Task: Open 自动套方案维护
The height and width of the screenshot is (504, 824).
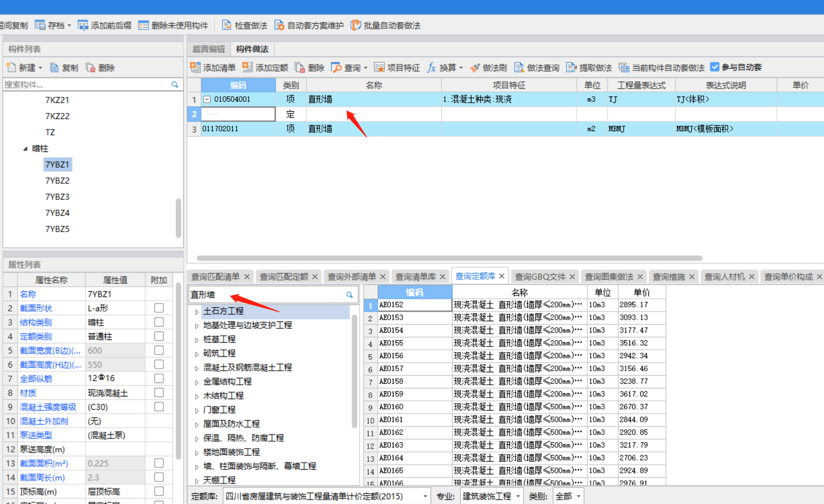Action: click(309, 25)
